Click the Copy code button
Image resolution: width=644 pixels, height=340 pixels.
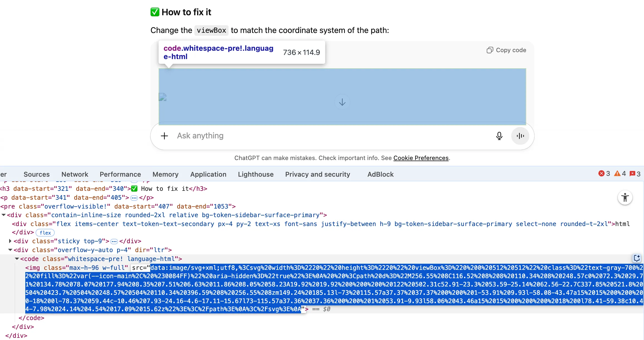506,50
